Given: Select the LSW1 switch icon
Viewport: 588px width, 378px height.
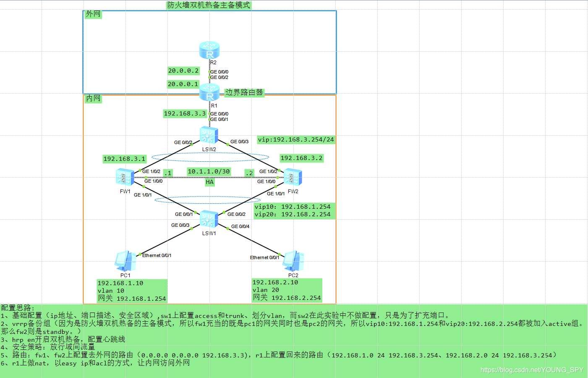Looking at the screenshot, I should tap(209, 219).
